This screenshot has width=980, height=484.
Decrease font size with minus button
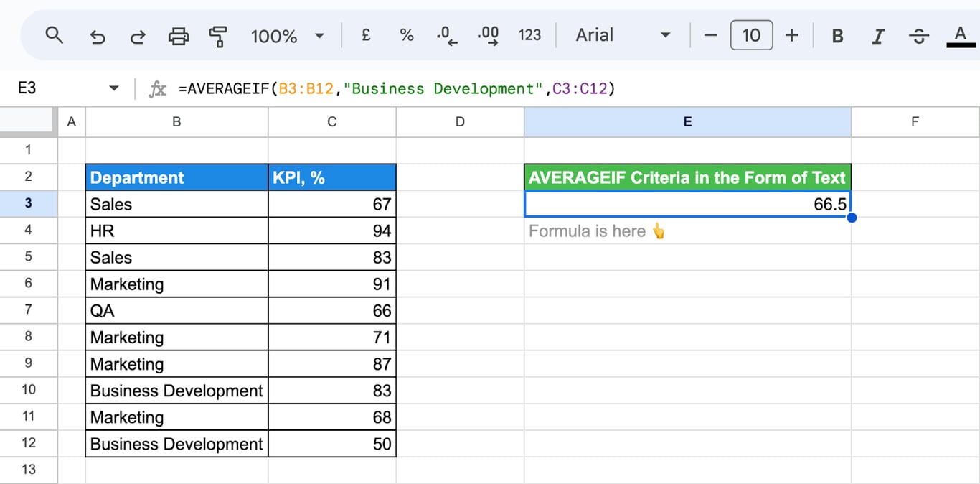(711, 35)
